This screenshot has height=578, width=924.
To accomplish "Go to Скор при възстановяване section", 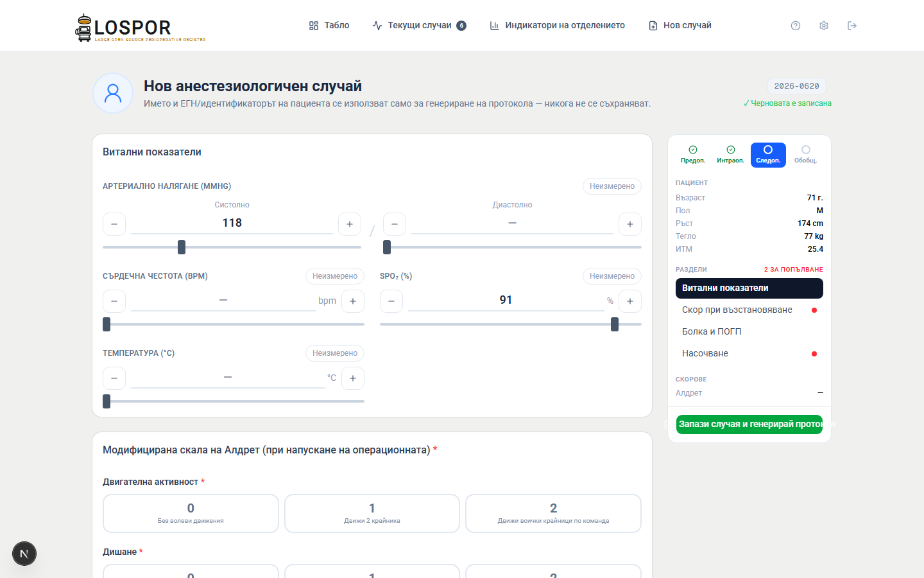I will (x=749, y=310).
